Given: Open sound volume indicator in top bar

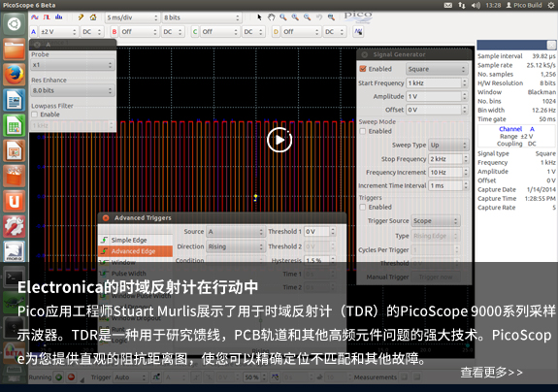Looking at the screenshot, I should (476, 5).
